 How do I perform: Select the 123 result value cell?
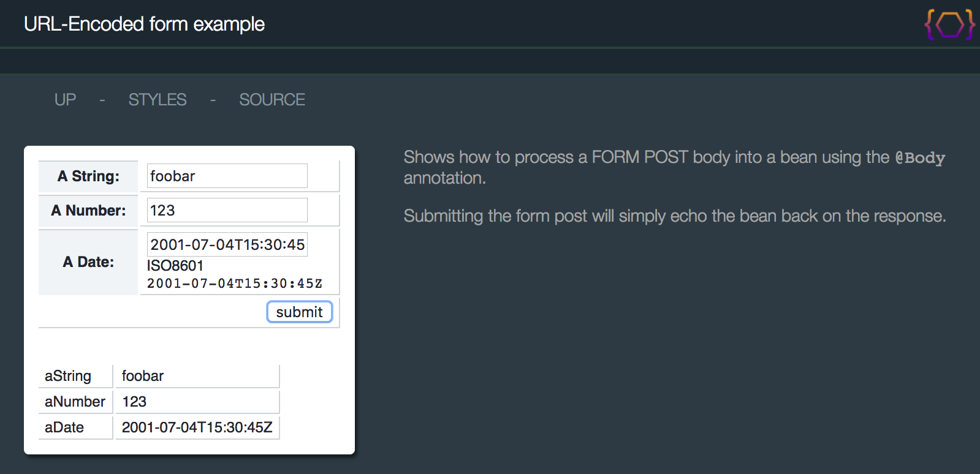[197, 402]
